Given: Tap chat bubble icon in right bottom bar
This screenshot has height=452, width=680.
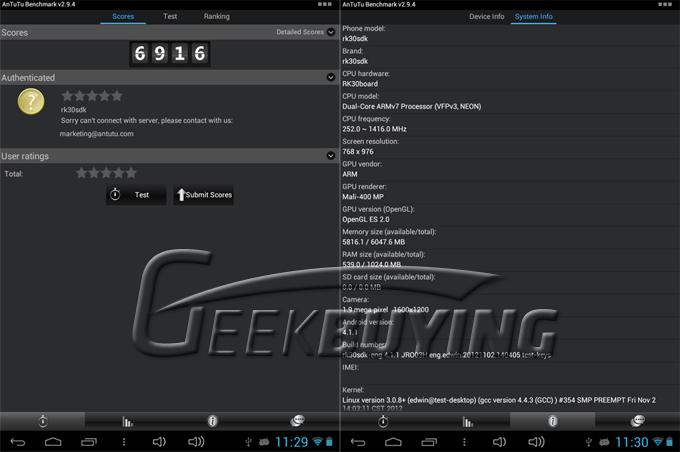Looking at the screenshot, I should coord(638,421).
